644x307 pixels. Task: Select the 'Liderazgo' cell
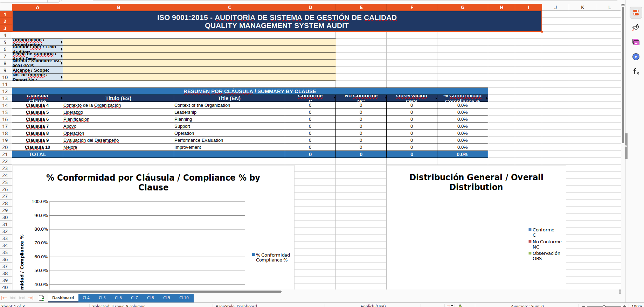coord(118,112)
